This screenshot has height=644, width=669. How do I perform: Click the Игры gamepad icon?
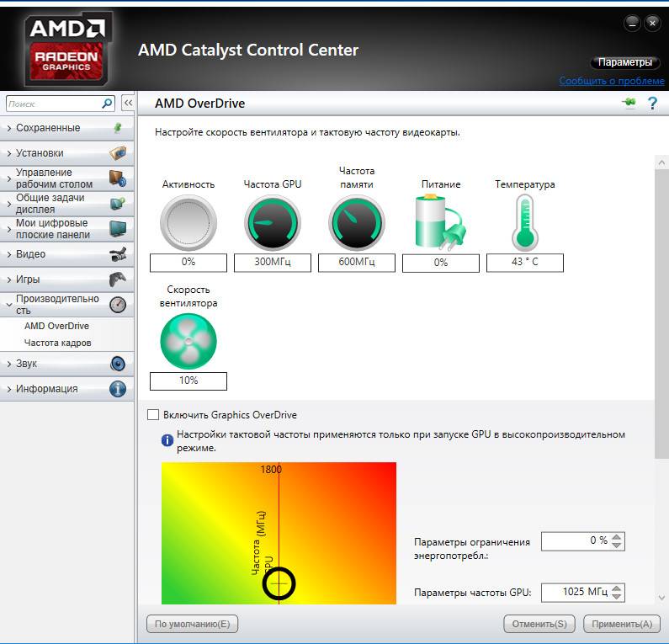coord(118,279)
